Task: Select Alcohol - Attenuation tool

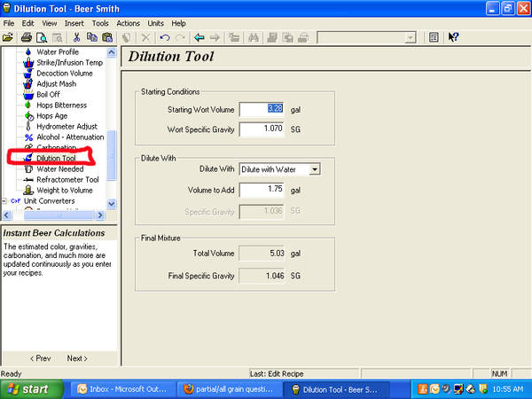Action: click(70, 137)
